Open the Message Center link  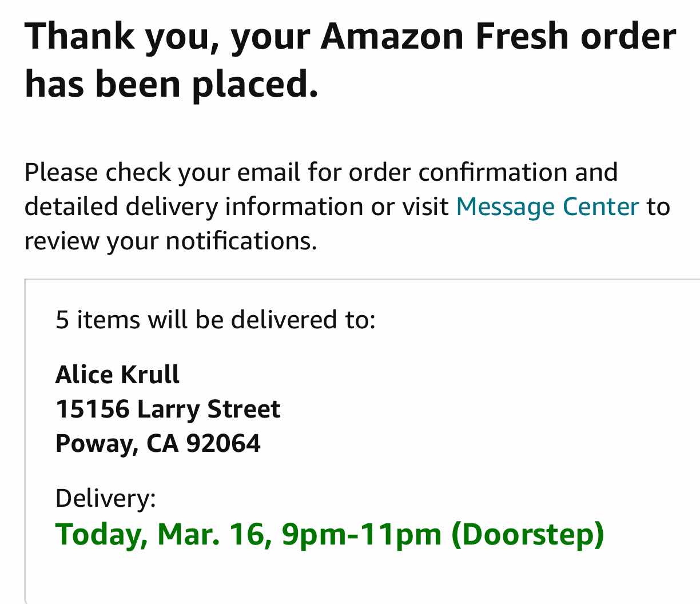pos(547,207)
